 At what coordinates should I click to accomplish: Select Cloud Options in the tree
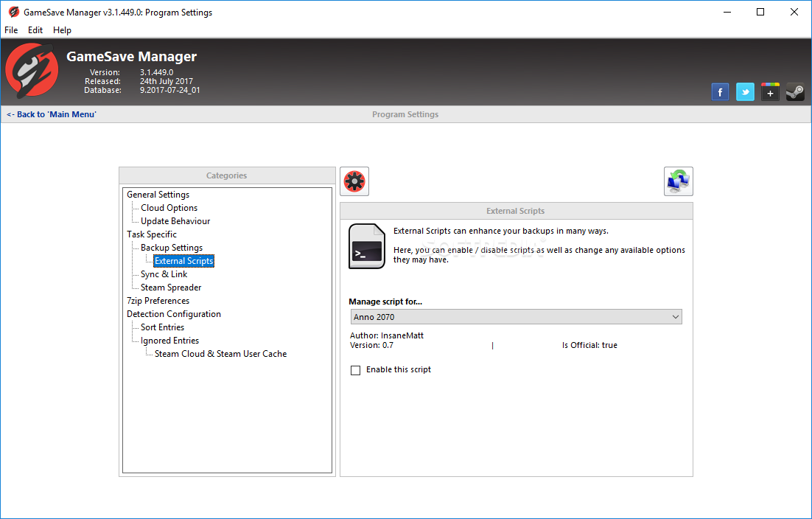tap(169, 208)
